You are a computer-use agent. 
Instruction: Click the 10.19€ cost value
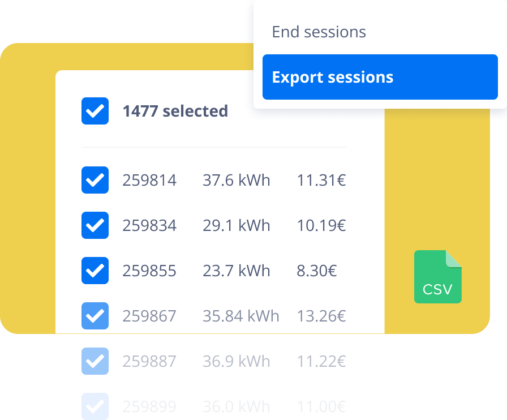[321, 225]
